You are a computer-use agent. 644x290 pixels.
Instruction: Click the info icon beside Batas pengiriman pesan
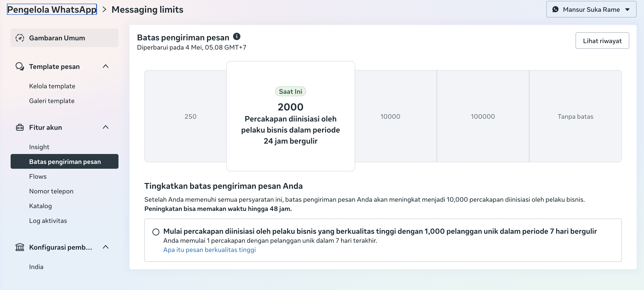pyautogui.click(x=236, y=37)
